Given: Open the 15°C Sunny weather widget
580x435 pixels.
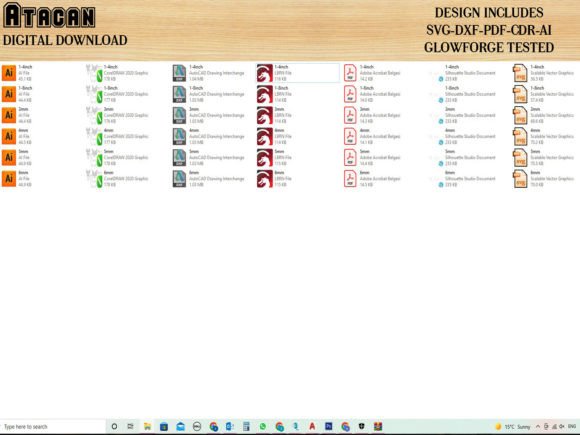Looking at the screenshot, I should [x=512, y=426].
